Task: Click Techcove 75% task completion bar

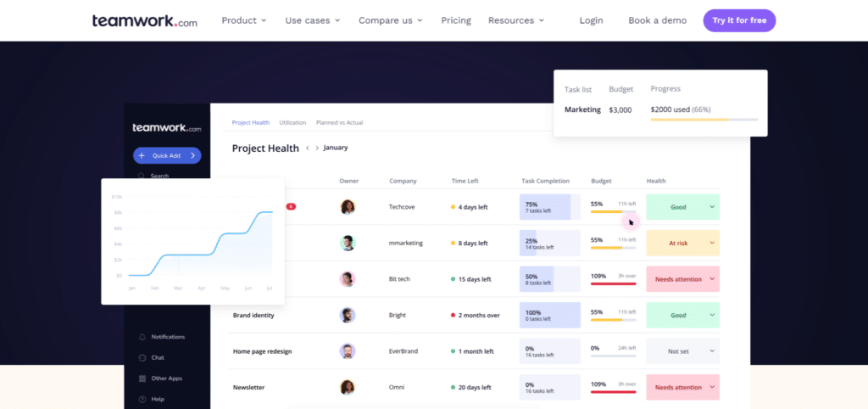Action: 549,207
